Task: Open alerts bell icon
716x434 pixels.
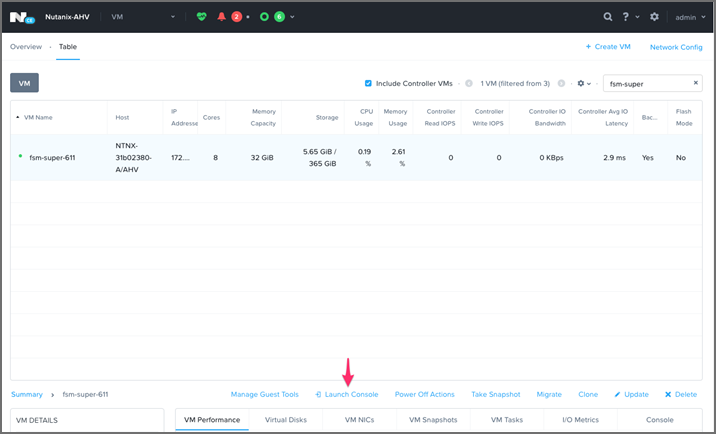Action: tap(221, 17)
